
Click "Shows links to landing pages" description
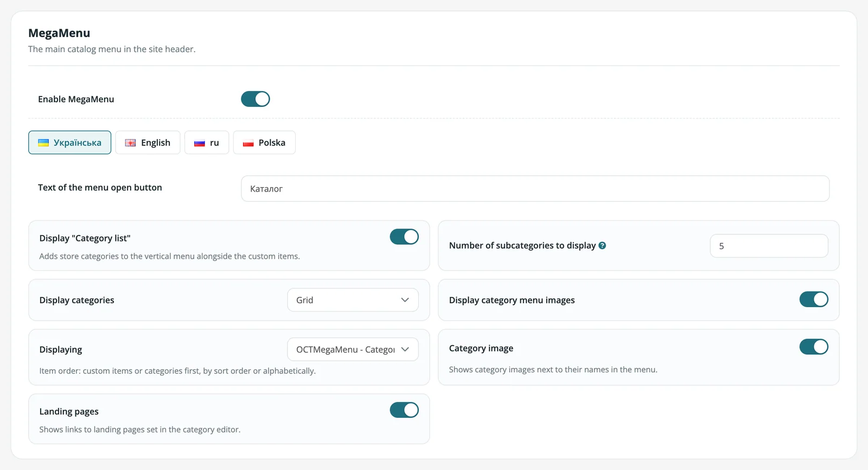click(140, 429)
